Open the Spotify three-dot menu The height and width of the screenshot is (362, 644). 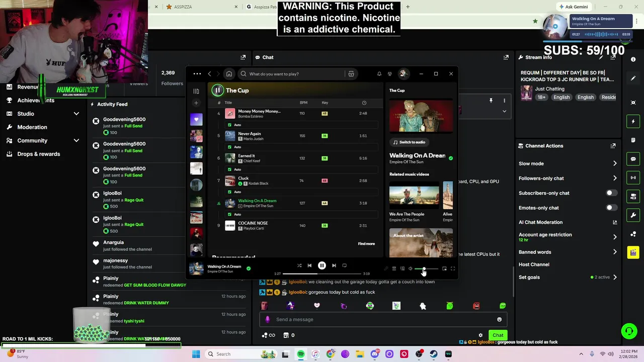[197, 74]
